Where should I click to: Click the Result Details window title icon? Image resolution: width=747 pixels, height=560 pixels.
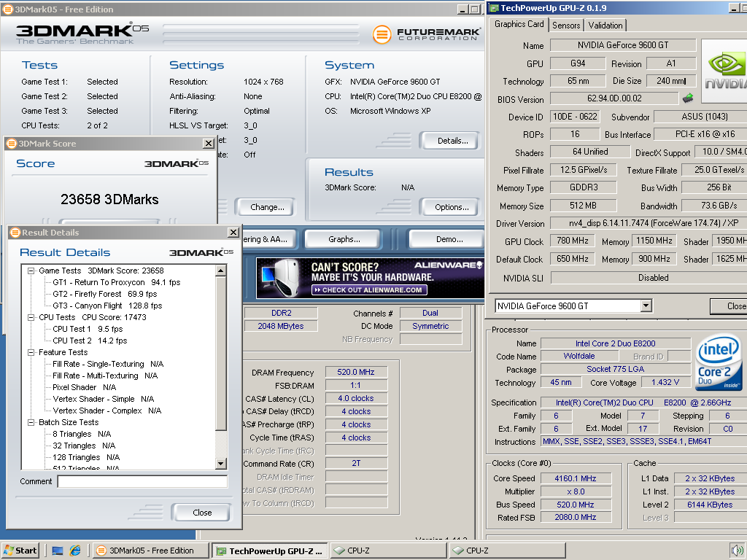pyautogui.click(x=15, y=233)
